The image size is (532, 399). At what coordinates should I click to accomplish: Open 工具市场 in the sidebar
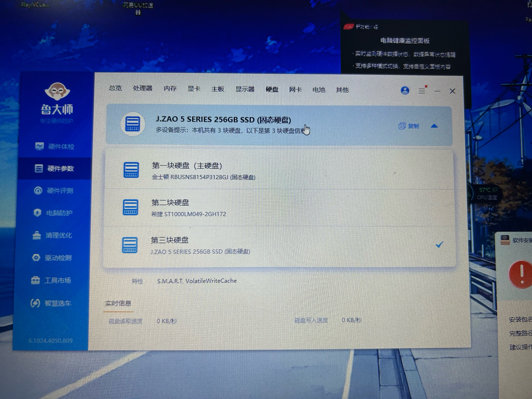(x=51, y=280)
